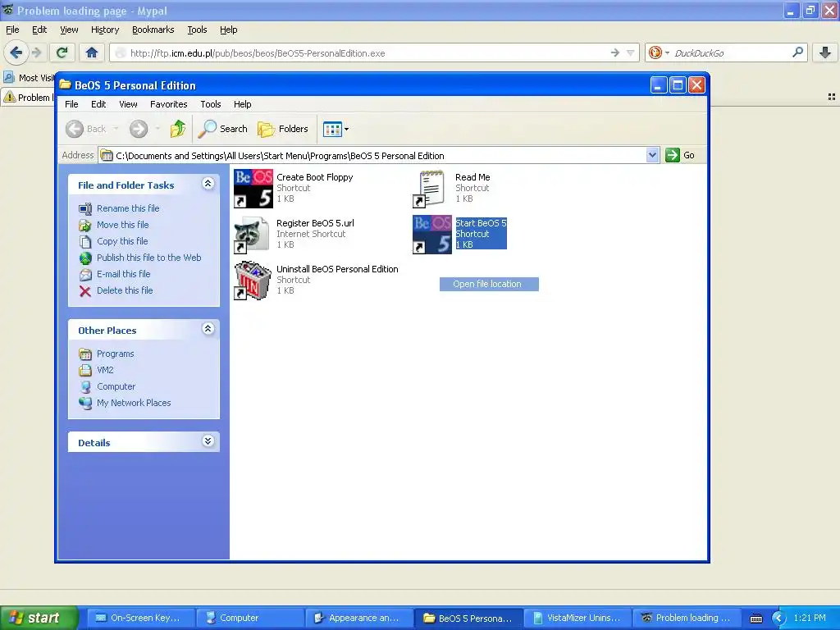Collapse the Other Places panel
This screenshot has width=840, height=630.
point(208,329)
